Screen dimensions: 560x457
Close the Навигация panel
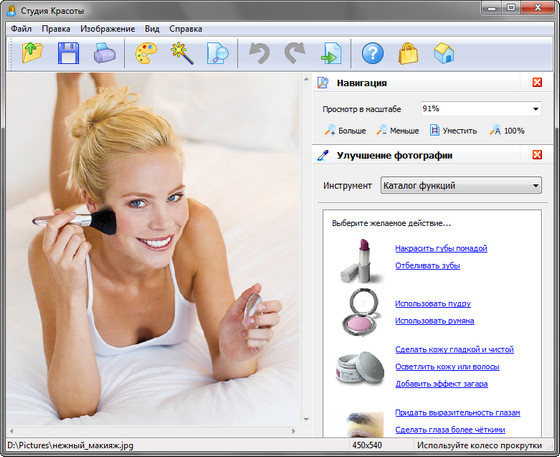tap(537, 82)
